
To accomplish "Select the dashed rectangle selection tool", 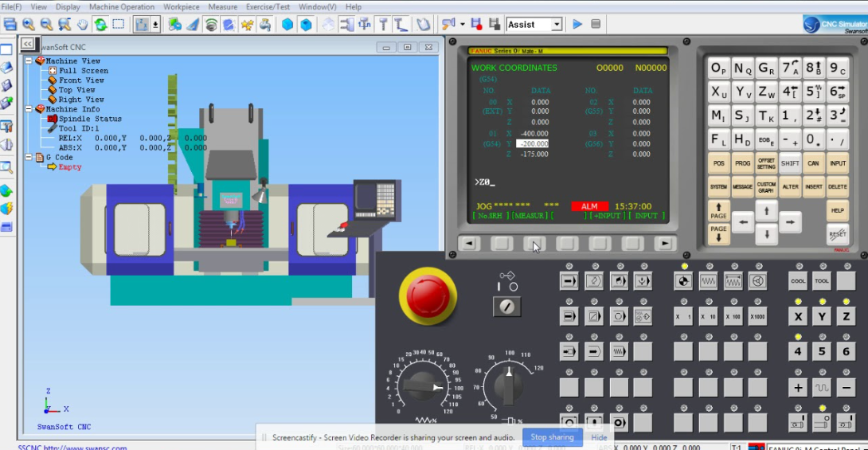I will point(119,25).
